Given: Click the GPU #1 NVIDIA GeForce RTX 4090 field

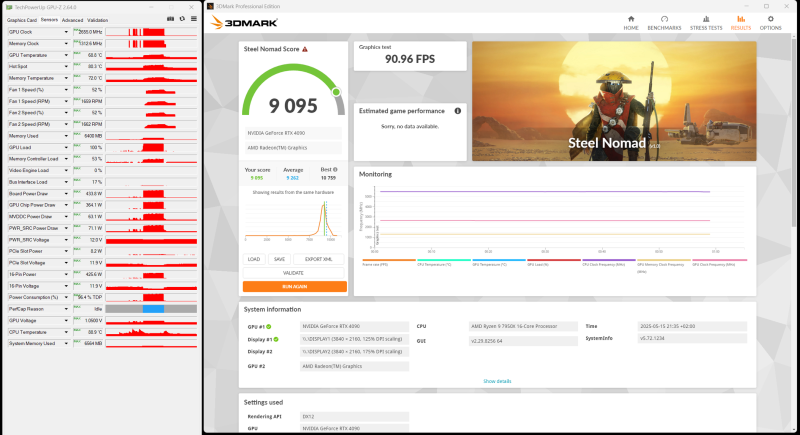Looking at the screenshot, I should point(354,326).
